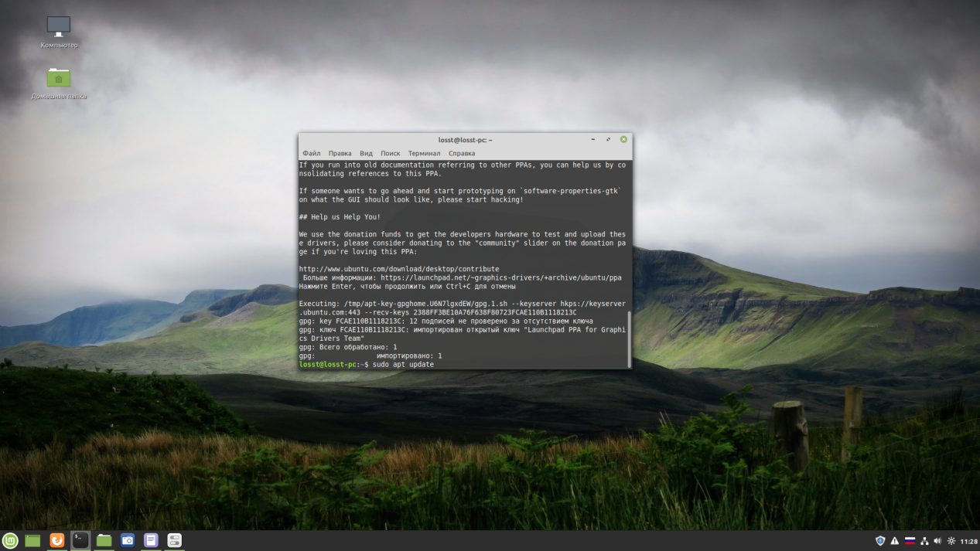This screenshot has width=980, height=551.
Task: Click the terminal's vertical scrollbar thumb
Action: pyautogui.click(x=629, y=339)
